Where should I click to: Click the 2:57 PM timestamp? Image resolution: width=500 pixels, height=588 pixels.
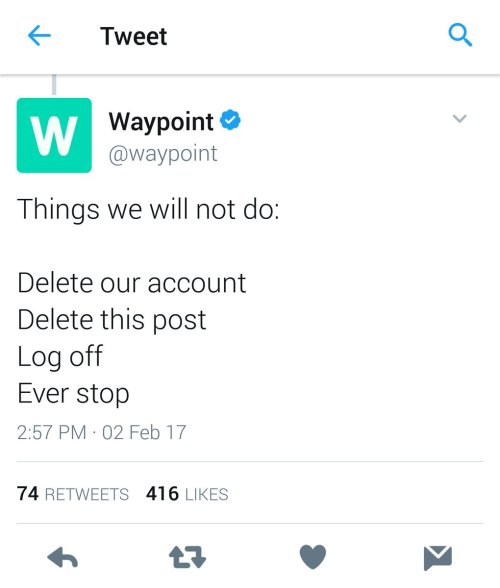(x=51, y=432)
